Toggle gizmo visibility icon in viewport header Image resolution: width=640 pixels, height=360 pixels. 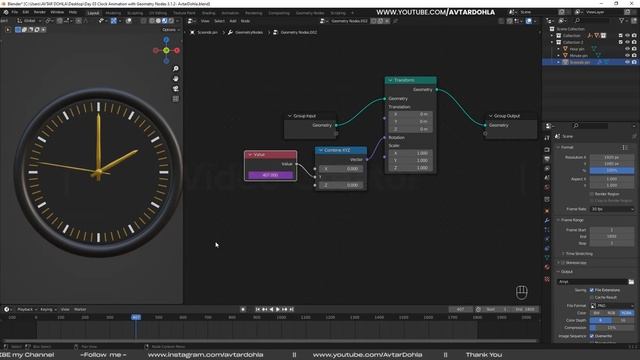(x=114, y=20)
